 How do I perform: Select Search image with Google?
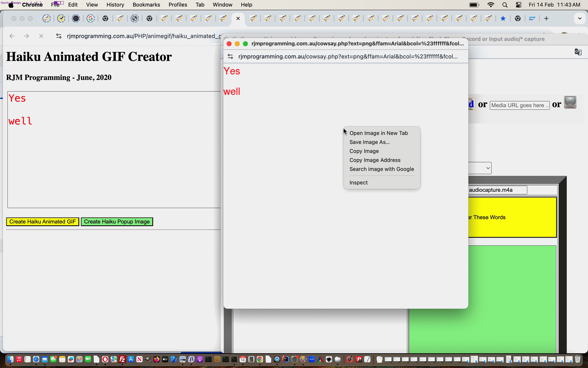382,169
